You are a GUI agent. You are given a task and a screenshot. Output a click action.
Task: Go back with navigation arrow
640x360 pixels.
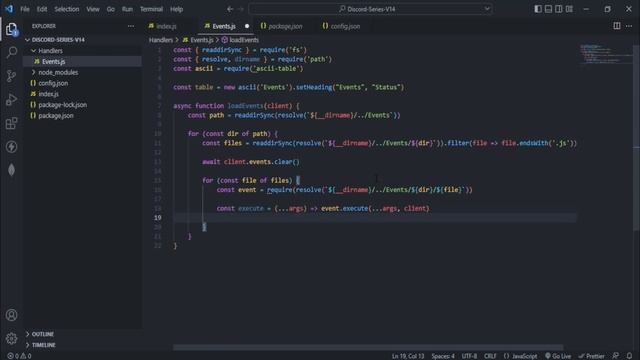230,9
